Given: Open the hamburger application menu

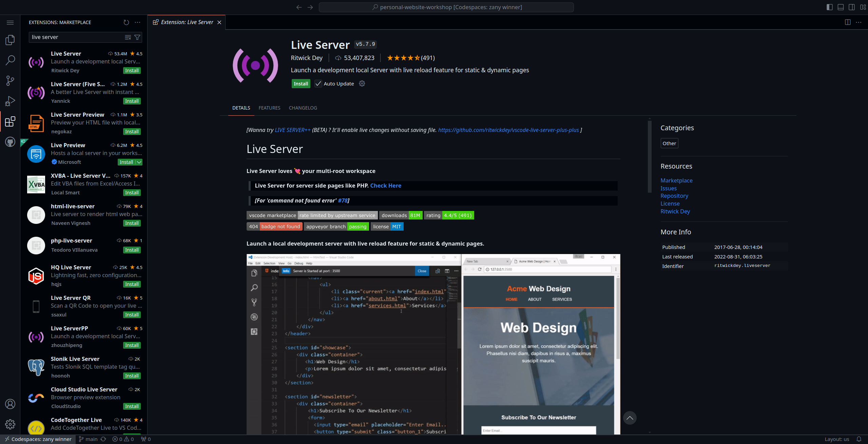Looking at the screenshot, I should pos(10,22).
